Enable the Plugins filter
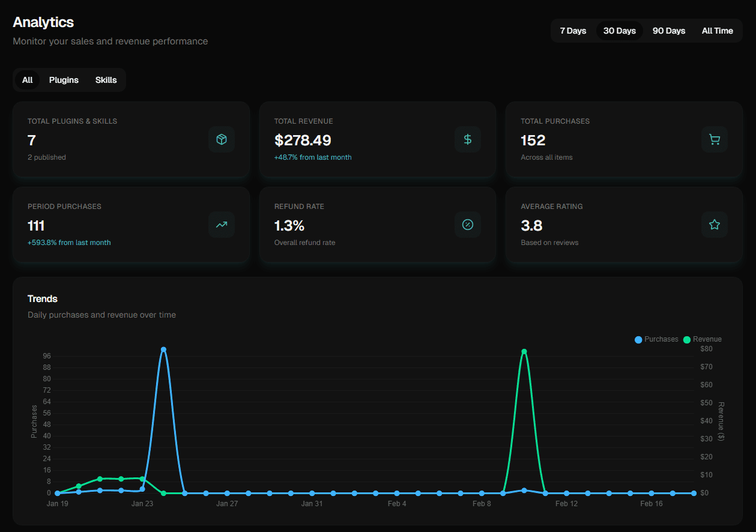This screenshot has height=532, width=756. tap(64, 79)
